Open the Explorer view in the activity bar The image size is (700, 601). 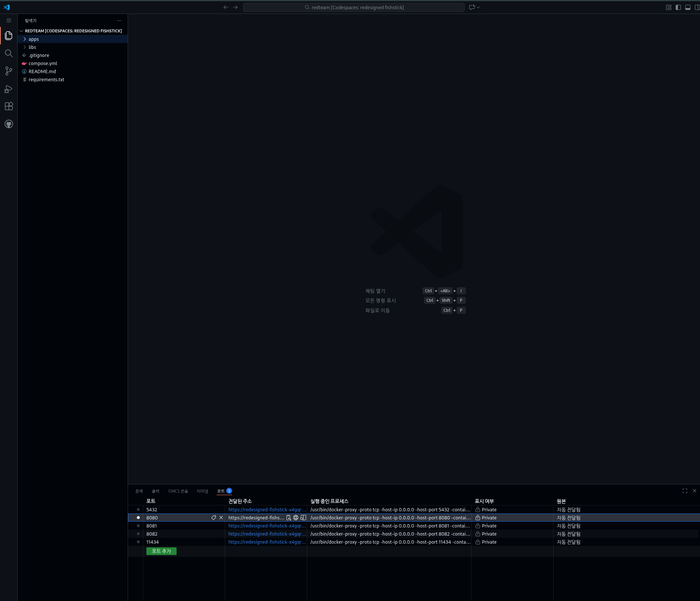[9, 36]
